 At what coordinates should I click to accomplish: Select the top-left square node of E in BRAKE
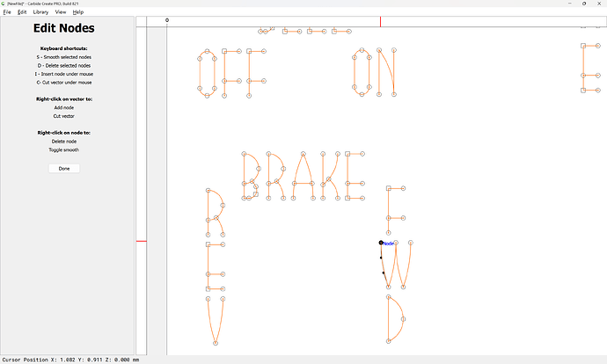(348, 155)
